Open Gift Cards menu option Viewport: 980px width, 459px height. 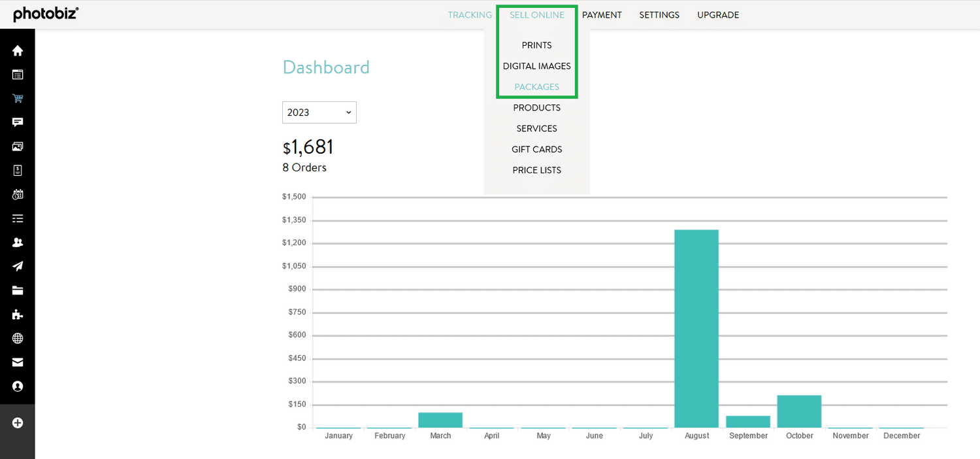click(536, 149)
